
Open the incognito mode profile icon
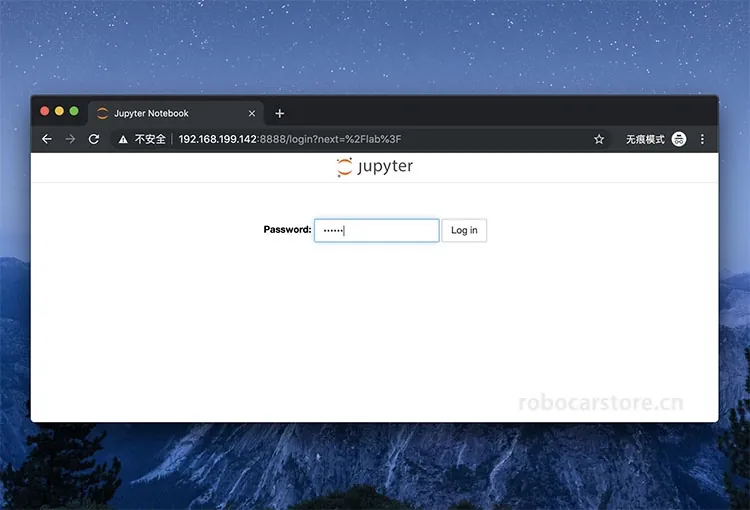679,139
